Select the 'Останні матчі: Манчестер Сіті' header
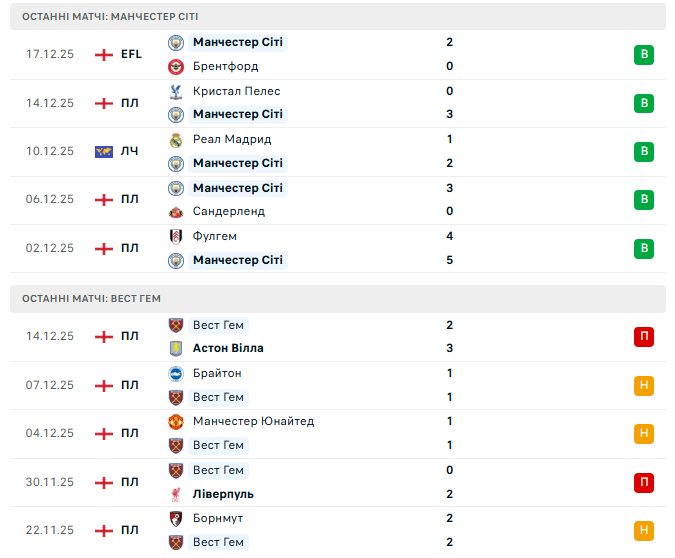Viewport: 675px width, 558px height. point(110,17)
